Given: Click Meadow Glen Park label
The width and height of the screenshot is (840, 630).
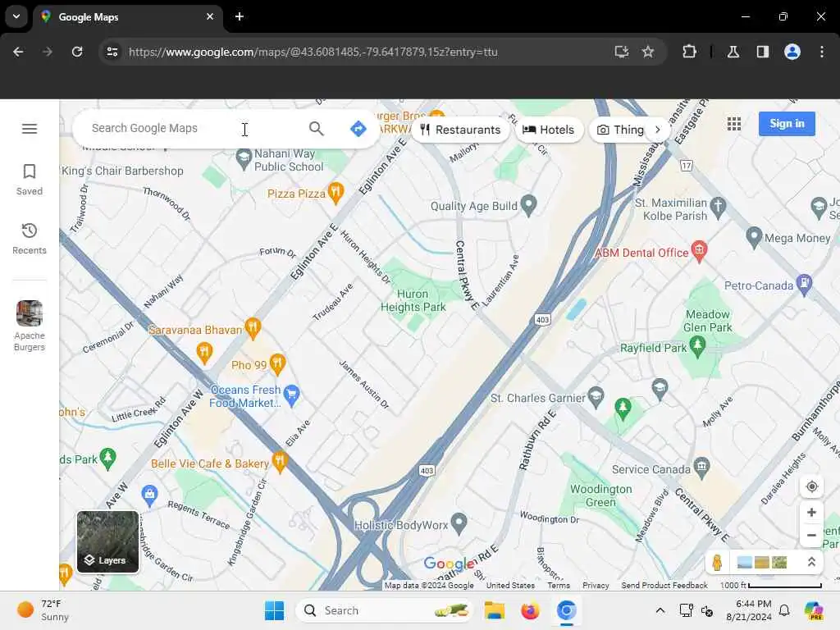Looking at the screenshot, I should tap(708, 321).
